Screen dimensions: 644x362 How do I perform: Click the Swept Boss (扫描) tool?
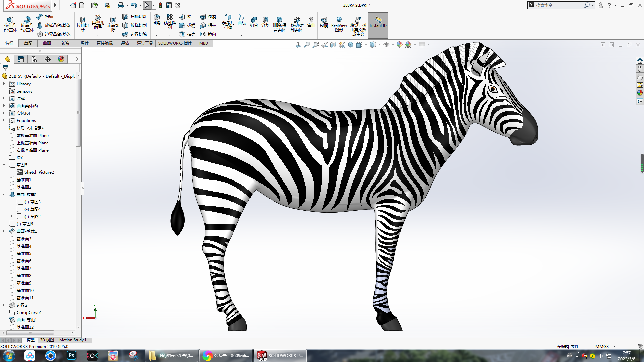click(45, 17)
